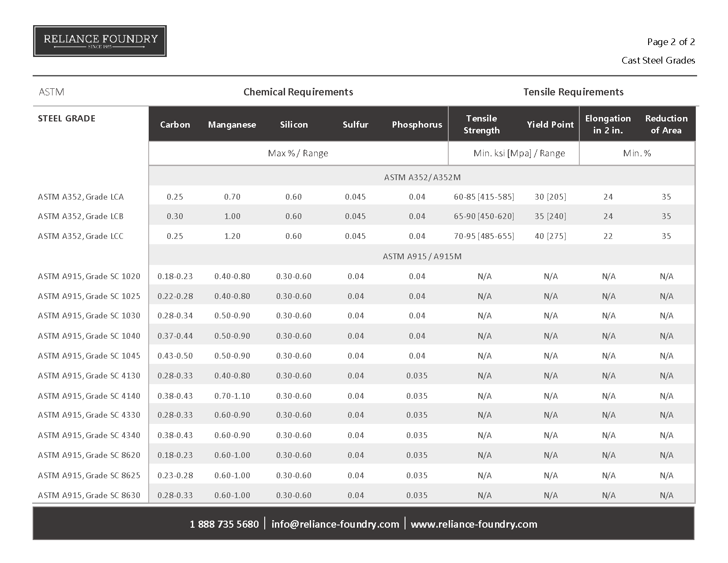Expand the ASTM A915/A915M section
Image resolution: width=728 pixels, height=563 pixels.
(x=422, y=256)
